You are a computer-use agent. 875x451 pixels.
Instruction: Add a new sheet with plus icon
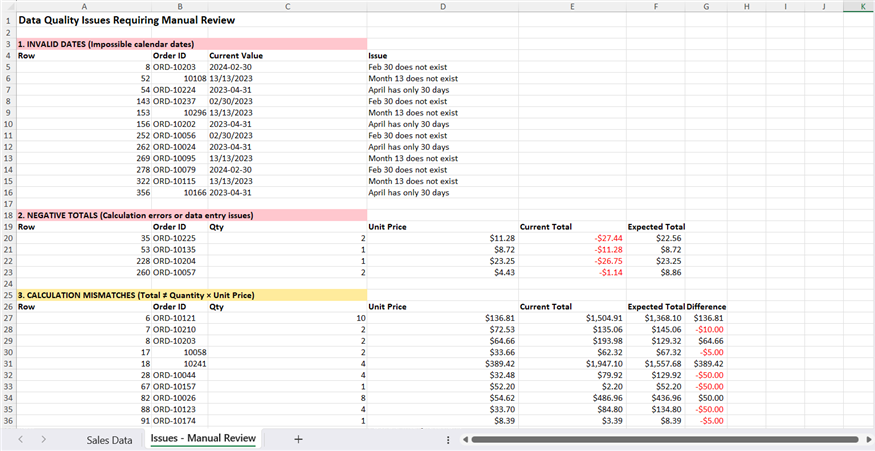click(x=298, y=439)
